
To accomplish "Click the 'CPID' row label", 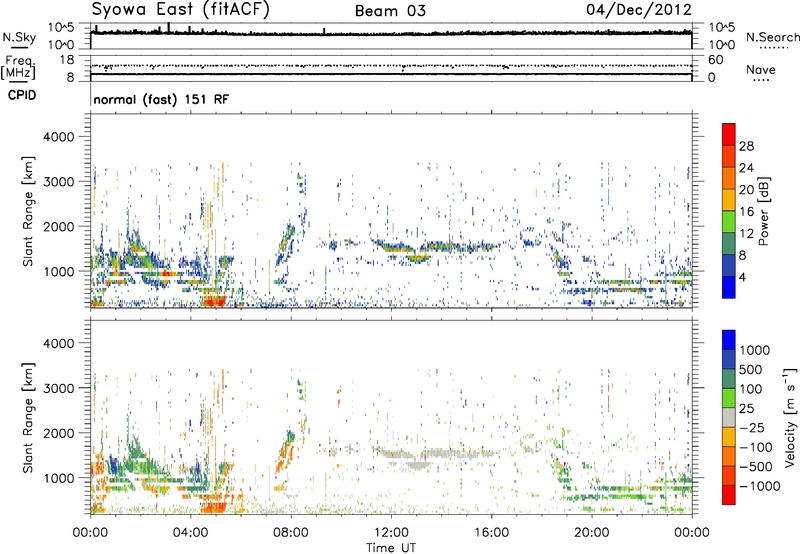I will [x=22, y=95].
